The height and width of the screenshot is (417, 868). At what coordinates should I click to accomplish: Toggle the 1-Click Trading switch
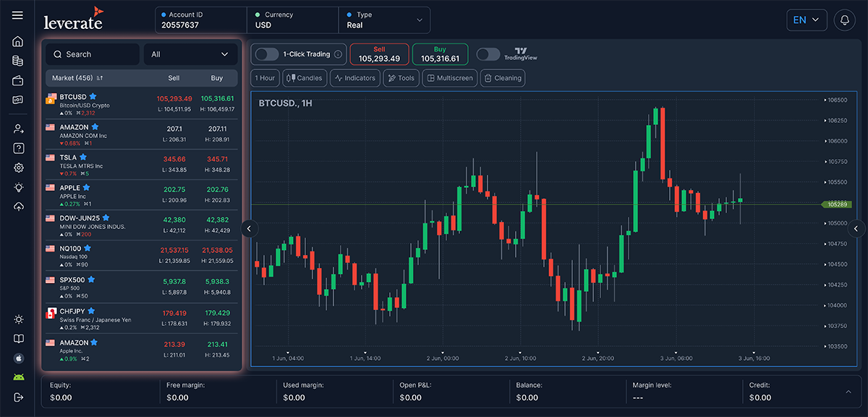[267, 54]
